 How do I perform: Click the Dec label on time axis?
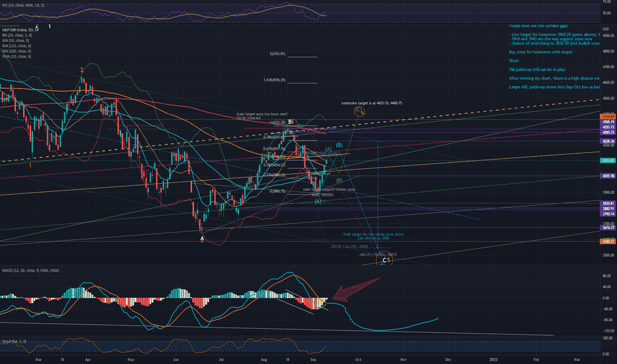tap(448, 359)
